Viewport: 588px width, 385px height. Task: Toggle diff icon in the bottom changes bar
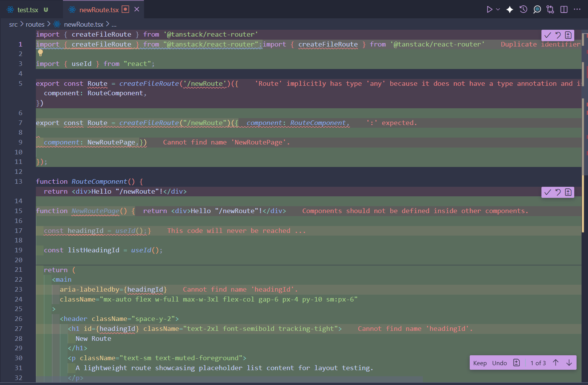(517, 363)
